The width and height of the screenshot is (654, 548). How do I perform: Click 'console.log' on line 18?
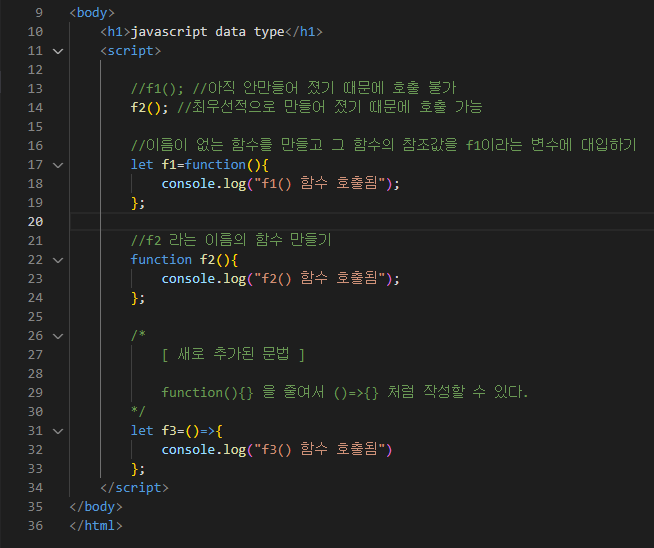[204, 184]
